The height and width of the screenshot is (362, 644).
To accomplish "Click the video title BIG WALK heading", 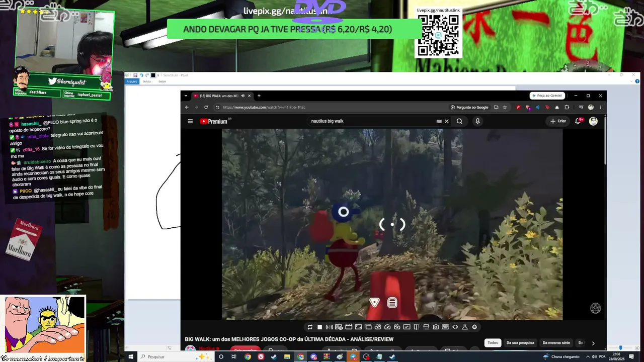I will pyautogui.click(x=289, y=339).
